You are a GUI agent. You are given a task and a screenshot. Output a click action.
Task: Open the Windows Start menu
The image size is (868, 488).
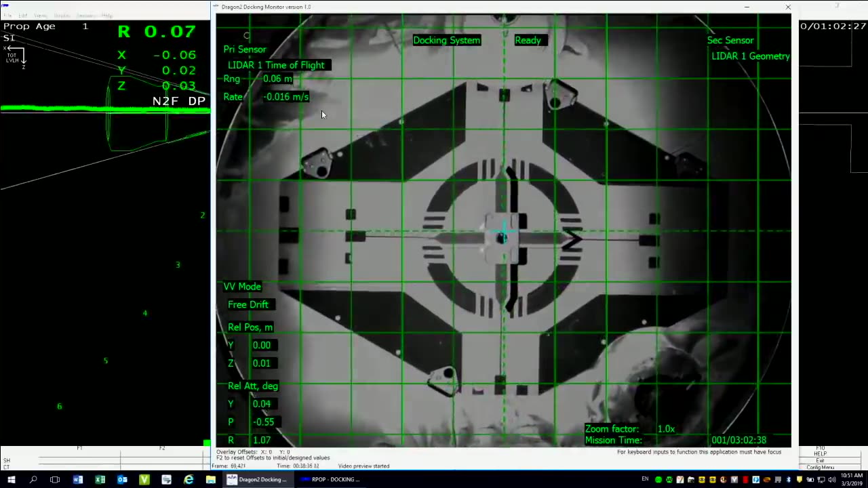(11, 480)
